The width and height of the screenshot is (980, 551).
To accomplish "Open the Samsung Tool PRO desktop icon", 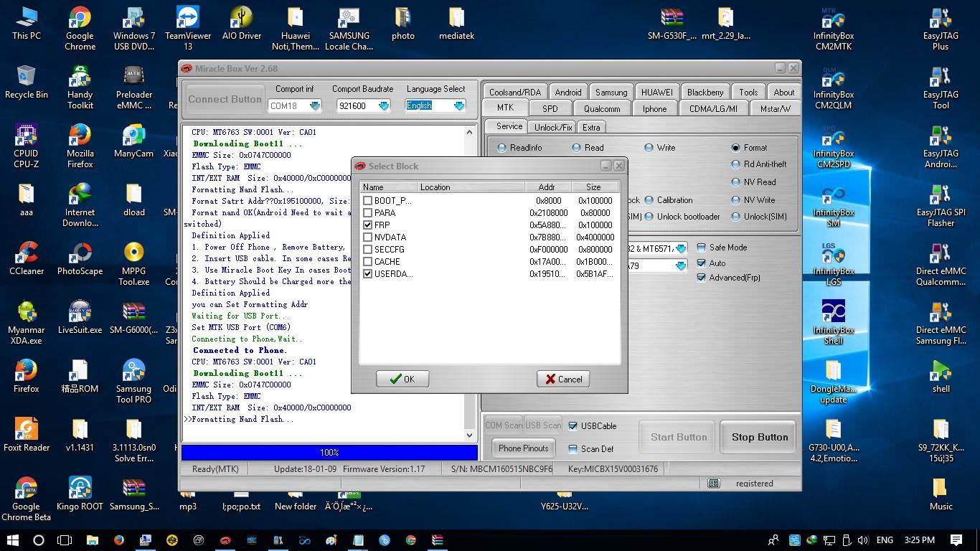I will [x=133, y=382].
